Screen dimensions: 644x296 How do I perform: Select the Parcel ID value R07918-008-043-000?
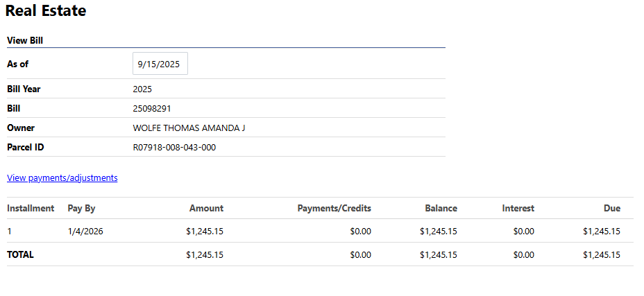tap(174, 148)
